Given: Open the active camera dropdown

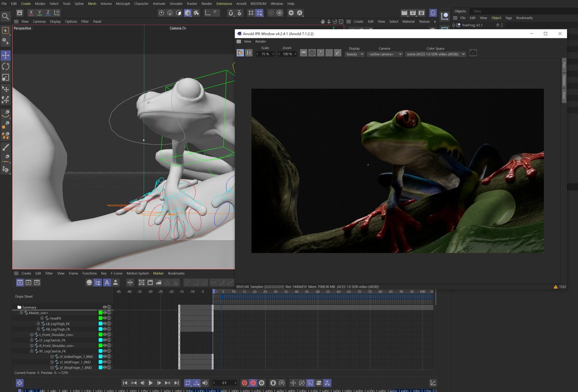Looking at the screenshot, I should (384, 54).
